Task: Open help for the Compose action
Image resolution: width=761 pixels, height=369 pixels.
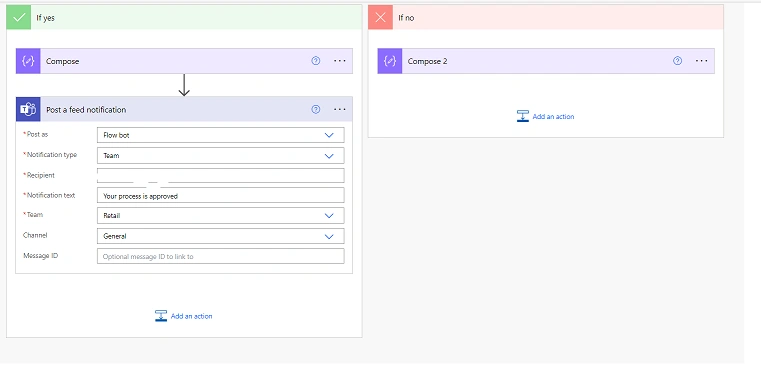Action: (x=315, y=61)
